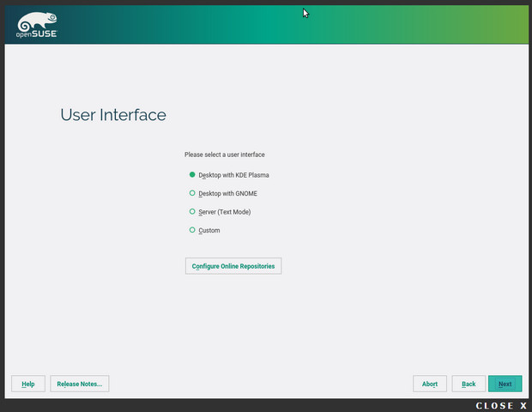Click the User Interface heading

[113, 115]
